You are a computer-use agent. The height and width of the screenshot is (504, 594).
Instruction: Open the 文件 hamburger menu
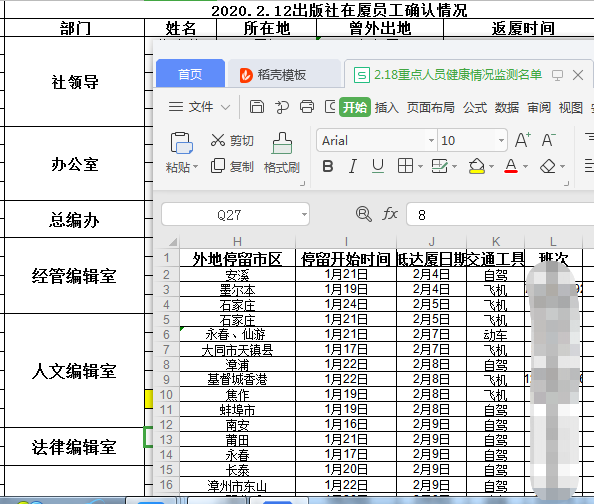click(176, 107)
